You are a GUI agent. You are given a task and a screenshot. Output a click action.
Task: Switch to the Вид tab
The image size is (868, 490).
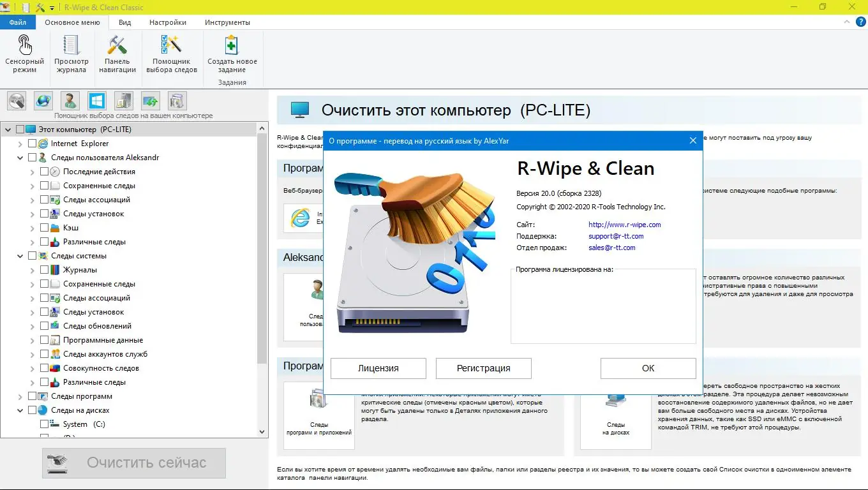coord(125,22)
